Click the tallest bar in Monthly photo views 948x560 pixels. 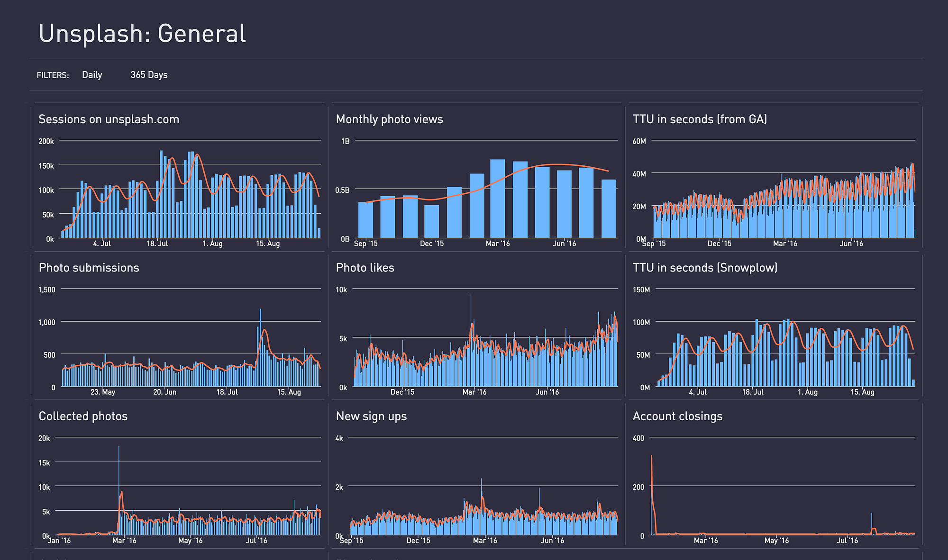[x=497, y=199]
